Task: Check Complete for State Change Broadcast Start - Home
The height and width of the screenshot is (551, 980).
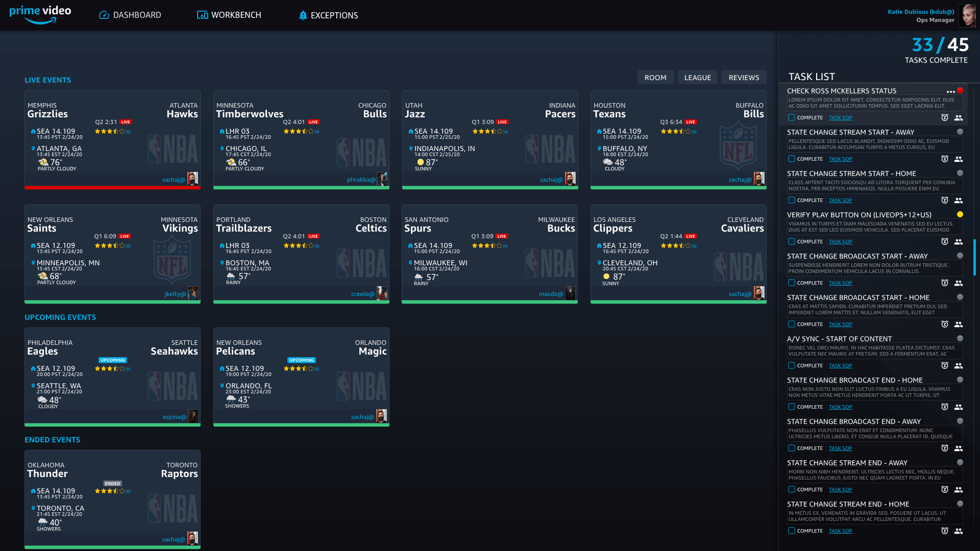Action: 792,324
